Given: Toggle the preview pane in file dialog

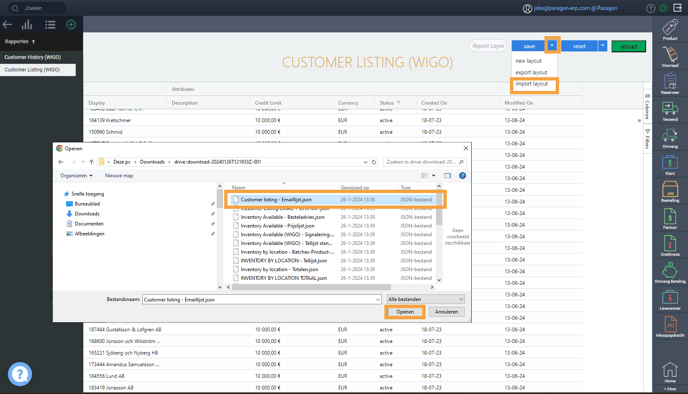Looking at the screenshot, I should (447, 176).
